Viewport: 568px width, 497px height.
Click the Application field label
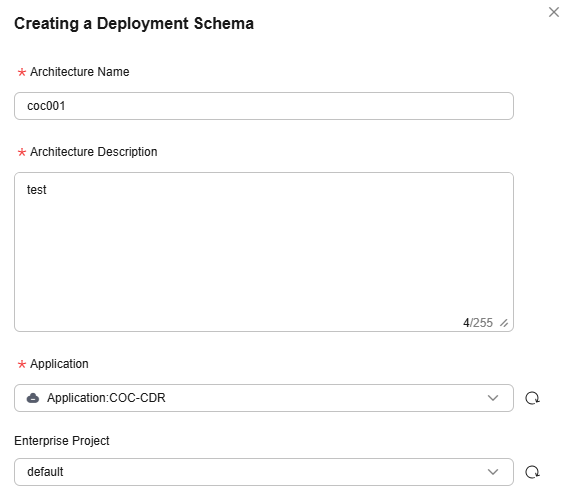[x=59, y=364]
